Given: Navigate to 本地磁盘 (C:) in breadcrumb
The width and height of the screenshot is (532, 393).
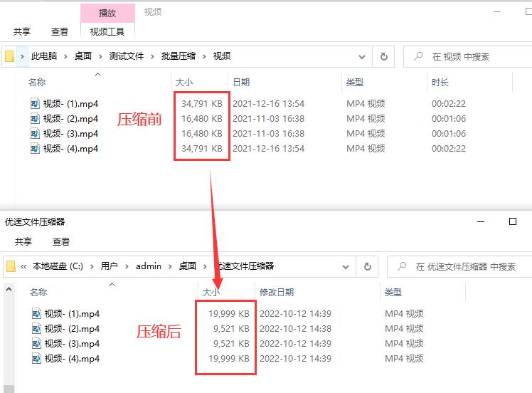Looking at the screenshot, I should (x=58, y=266).
